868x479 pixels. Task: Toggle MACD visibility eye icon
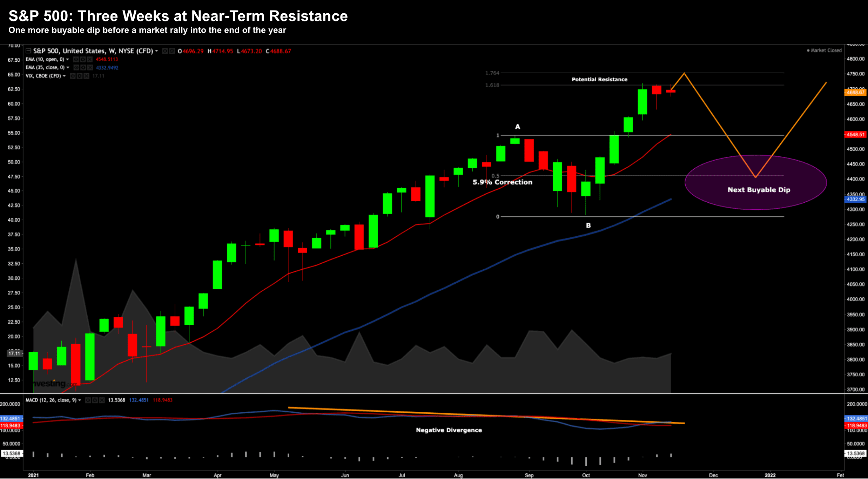[88, 400]
